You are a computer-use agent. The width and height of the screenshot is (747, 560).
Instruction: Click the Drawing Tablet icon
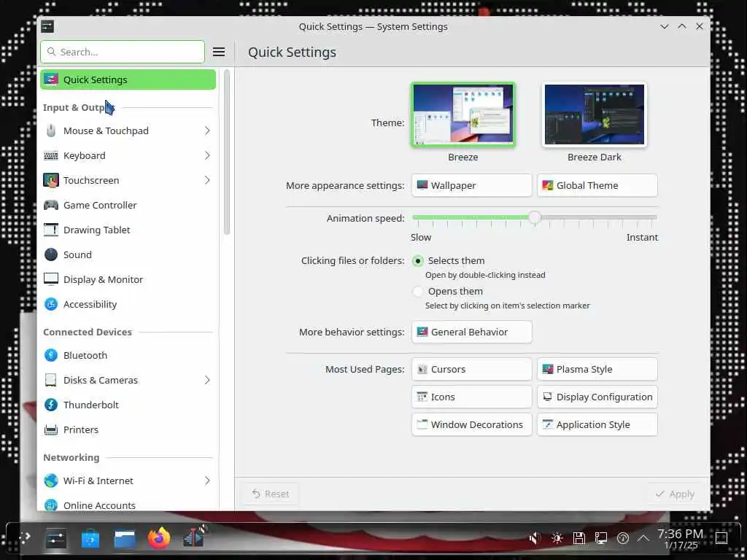coord(51,230)
